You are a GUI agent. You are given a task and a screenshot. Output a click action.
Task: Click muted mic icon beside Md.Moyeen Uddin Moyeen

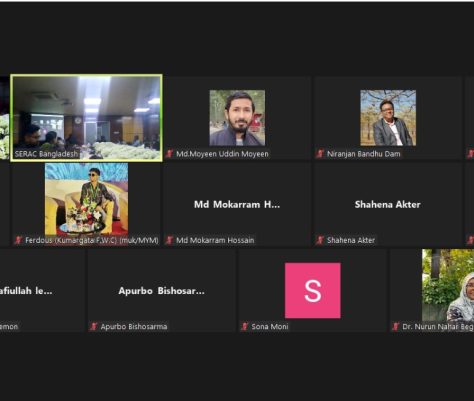169,154
